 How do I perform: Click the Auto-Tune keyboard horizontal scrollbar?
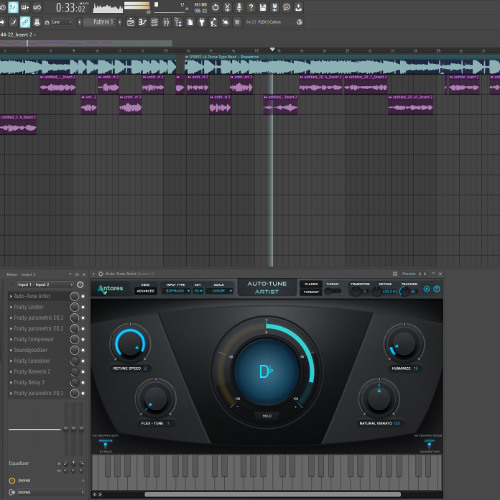273,494
